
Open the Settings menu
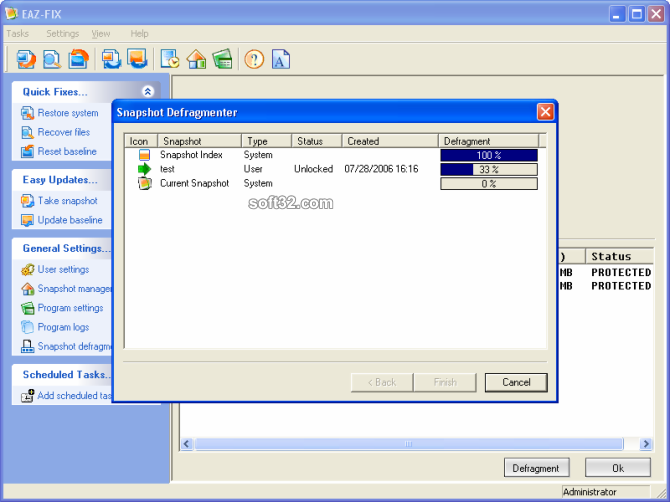pyautogui.click(x=62, y=34)
